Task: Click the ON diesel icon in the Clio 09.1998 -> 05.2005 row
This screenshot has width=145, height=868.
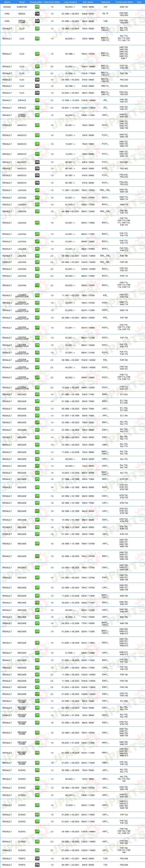Action: click(37, 80)
